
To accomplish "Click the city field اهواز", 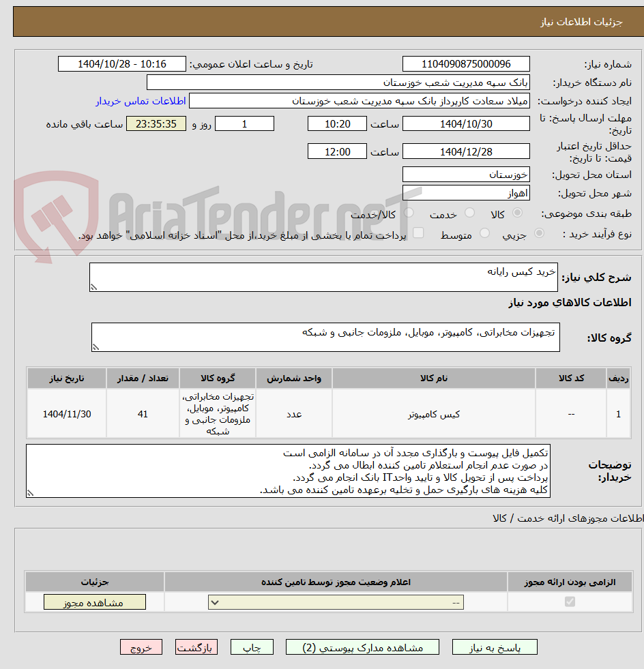I will click(x=466, y=193).
